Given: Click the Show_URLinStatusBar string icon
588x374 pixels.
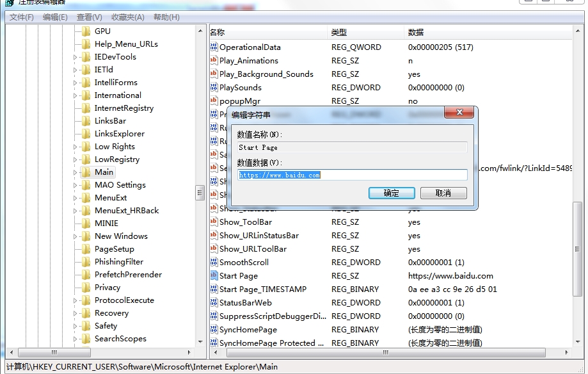Looking at the screenshot, I should point(214,236).
